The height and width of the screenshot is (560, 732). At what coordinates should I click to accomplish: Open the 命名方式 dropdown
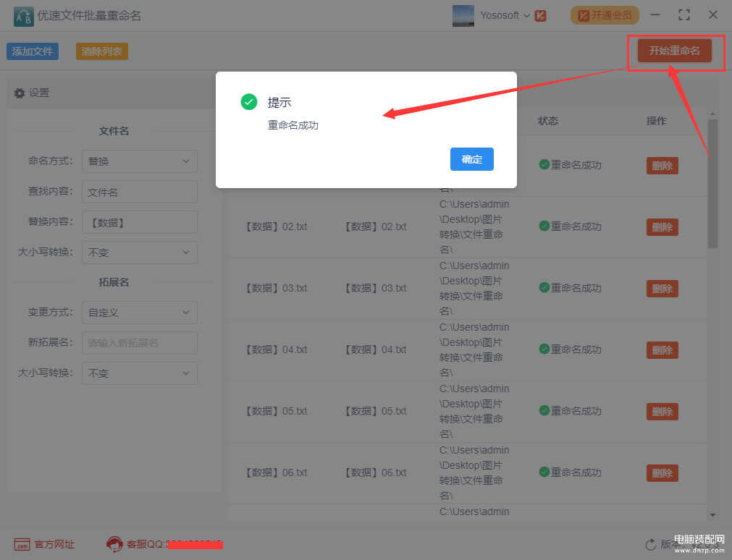coord(139,161)
